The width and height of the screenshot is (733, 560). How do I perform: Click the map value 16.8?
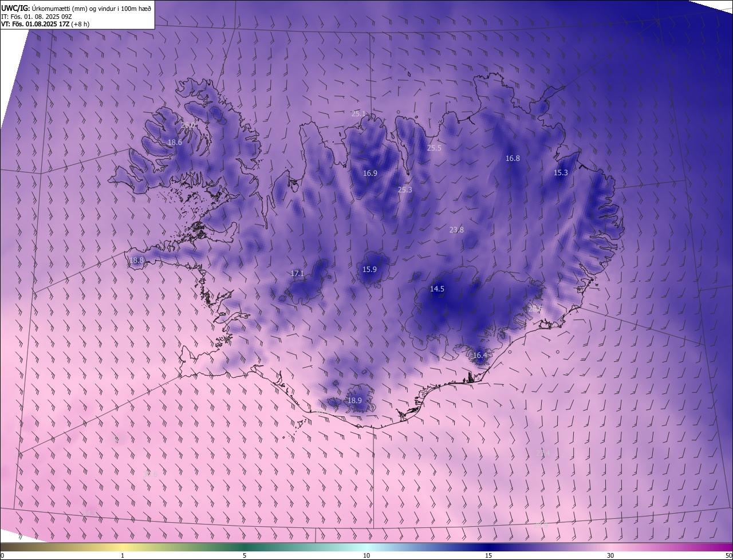(x=513, y=159)
